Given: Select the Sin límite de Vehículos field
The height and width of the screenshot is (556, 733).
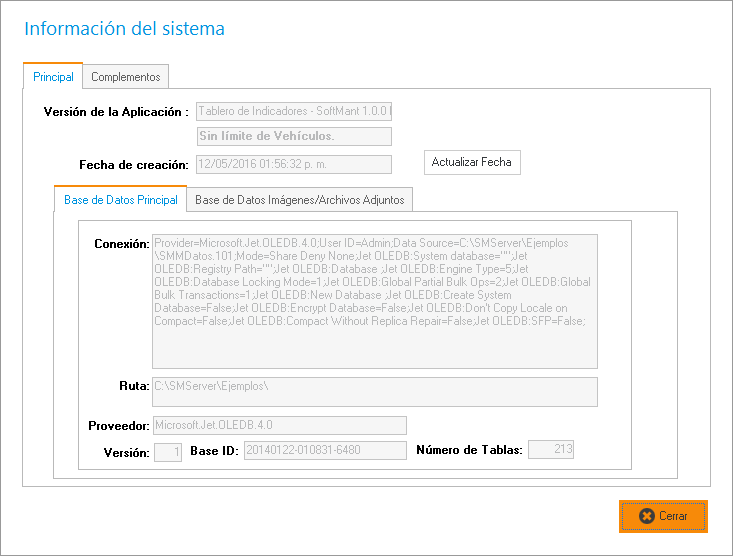Looking at the screenshot, I should [x=294, y=136].
